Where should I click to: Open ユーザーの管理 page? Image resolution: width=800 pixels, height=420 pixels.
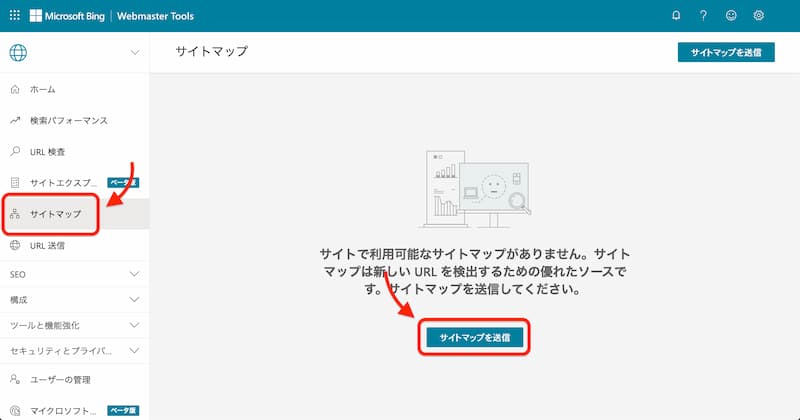[x=74, y=379]
